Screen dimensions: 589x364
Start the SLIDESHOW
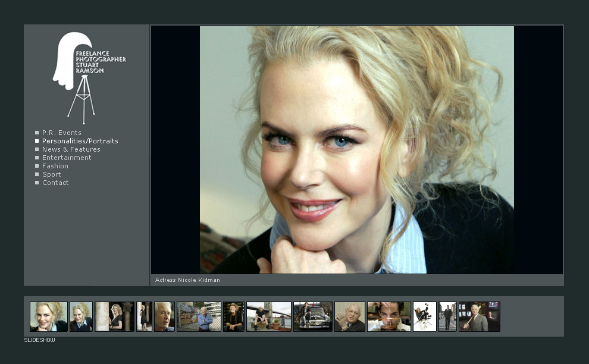[x=39, y=340]
